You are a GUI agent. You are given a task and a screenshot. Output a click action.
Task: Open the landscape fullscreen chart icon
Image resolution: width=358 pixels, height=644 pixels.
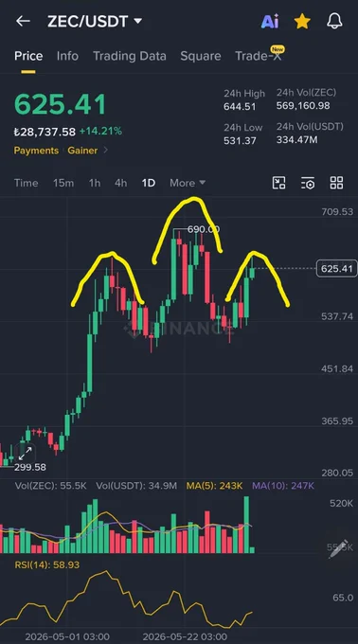(x=279, y=183)
